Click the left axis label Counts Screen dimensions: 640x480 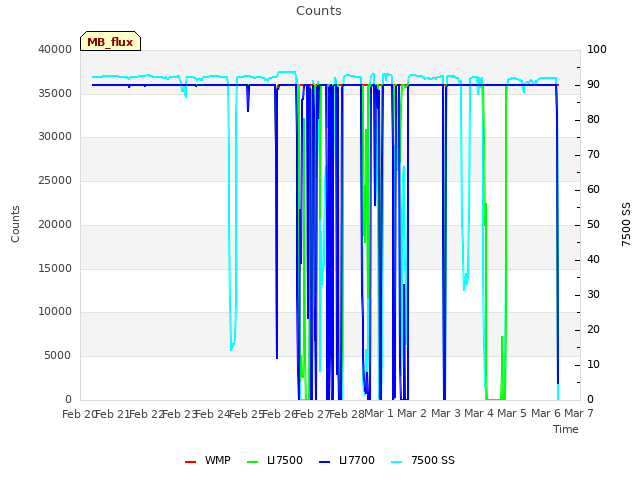pos(15,224)
